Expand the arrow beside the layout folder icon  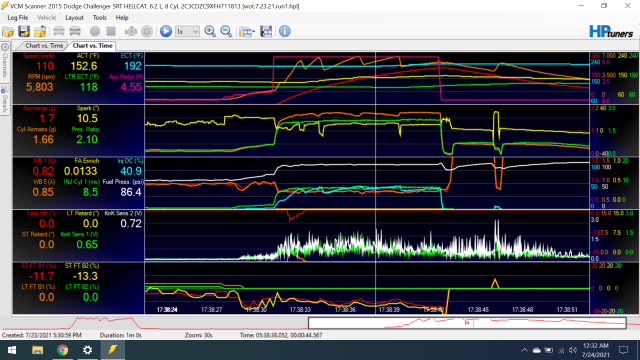253,31
